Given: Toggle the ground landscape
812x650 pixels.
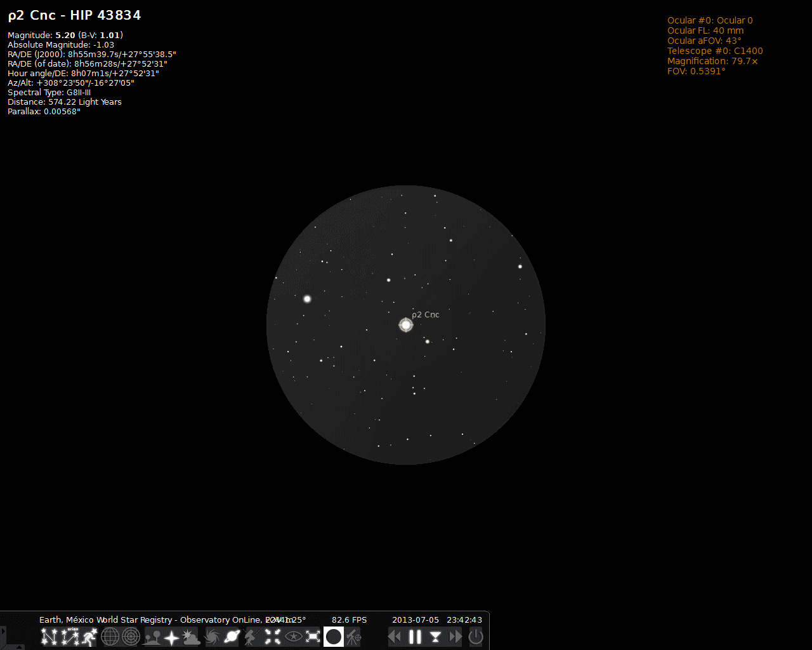Looking at the screenshot, I should (x=152, y=637).
